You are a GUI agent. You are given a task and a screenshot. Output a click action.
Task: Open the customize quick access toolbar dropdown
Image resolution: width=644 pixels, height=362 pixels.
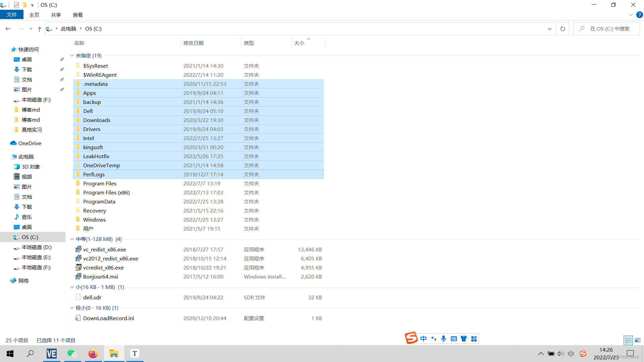32,5
